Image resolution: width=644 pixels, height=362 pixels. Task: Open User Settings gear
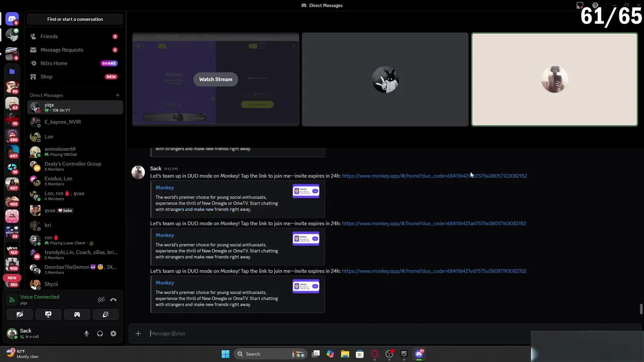pos(113,333)
